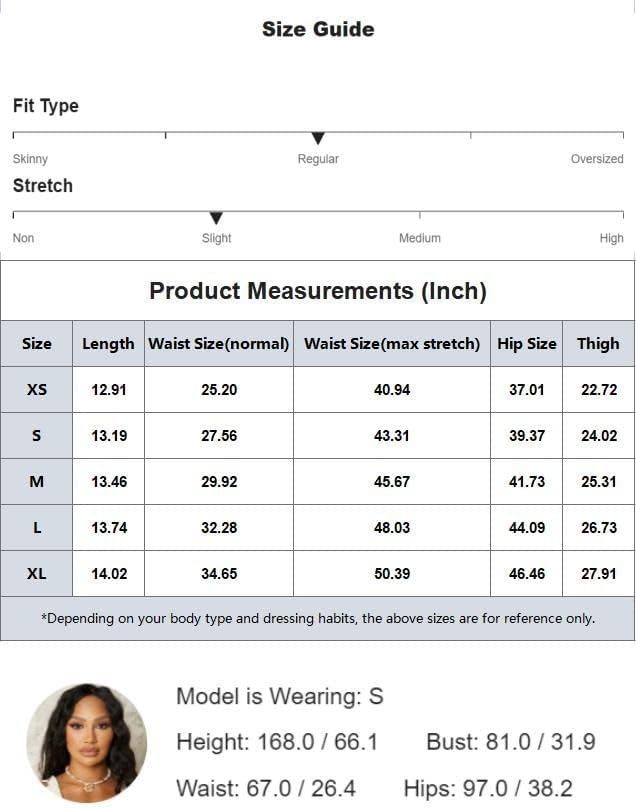Click the Medium stretch label
This screenshot has height=809, width=636.
point(419,238)
